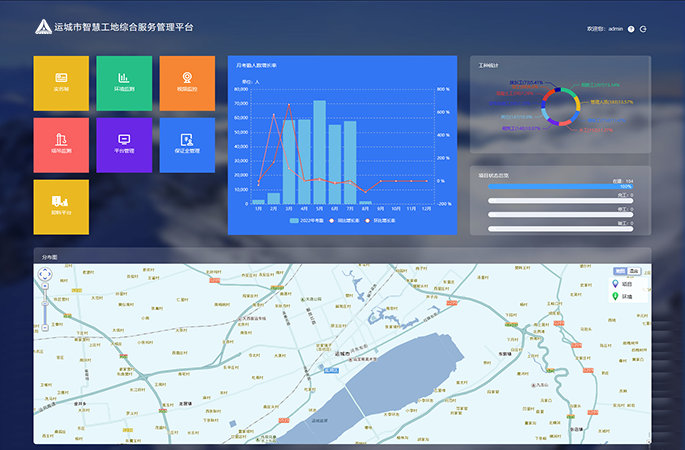685x450 pixels.
Task: Open the 实名制 yellow tile
Action: click(61, 83)
